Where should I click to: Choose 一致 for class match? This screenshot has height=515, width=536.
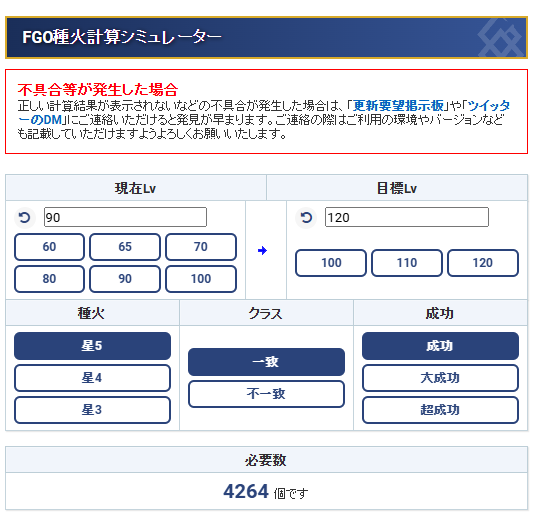266,362
